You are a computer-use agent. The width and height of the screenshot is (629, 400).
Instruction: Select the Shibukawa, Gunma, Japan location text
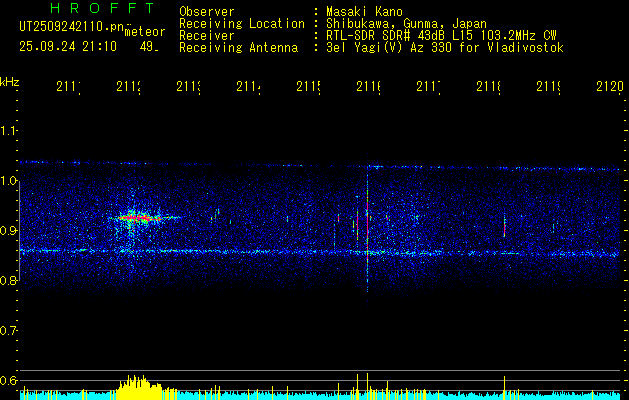click(406, 24)
